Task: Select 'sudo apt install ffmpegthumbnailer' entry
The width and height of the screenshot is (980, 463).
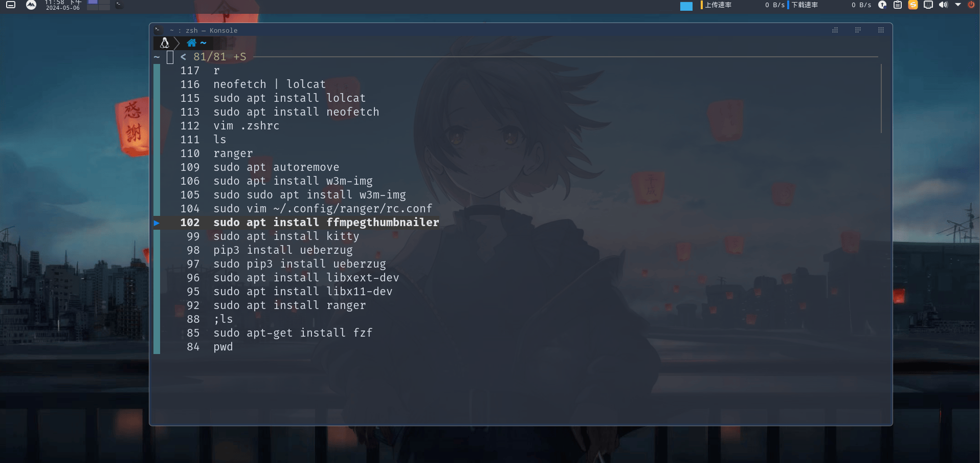Action: click(326, 223)
